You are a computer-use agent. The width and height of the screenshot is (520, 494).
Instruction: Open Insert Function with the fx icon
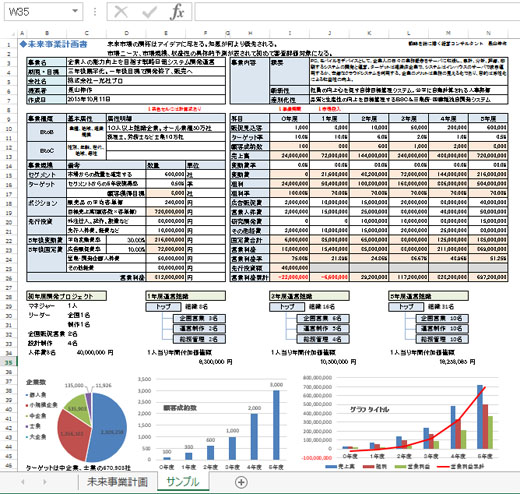point(177,12)
